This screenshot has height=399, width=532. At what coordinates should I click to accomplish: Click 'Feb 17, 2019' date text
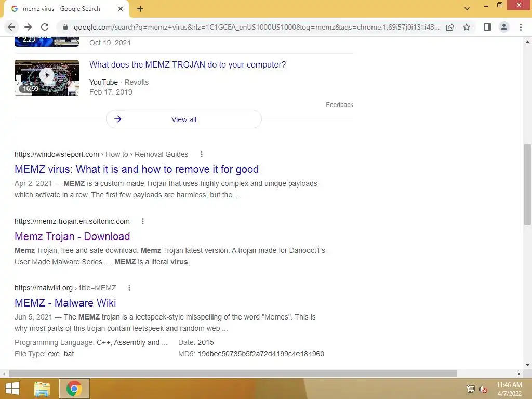(111, 92)
